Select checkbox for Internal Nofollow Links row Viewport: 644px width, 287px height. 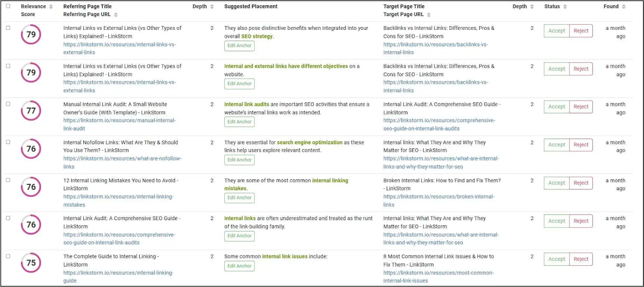point(8,142)
